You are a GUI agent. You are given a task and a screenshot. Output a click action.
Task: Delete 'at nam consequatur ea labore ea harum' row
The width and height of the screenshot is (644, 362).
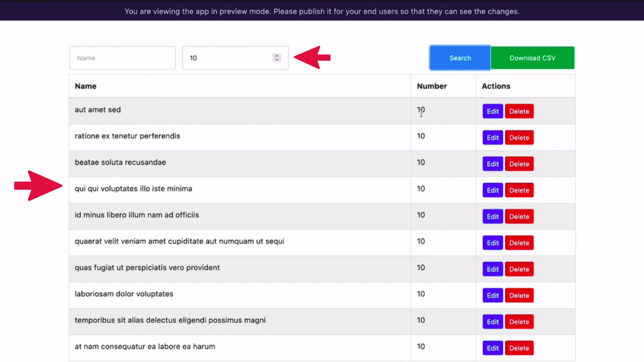[519, 348]
